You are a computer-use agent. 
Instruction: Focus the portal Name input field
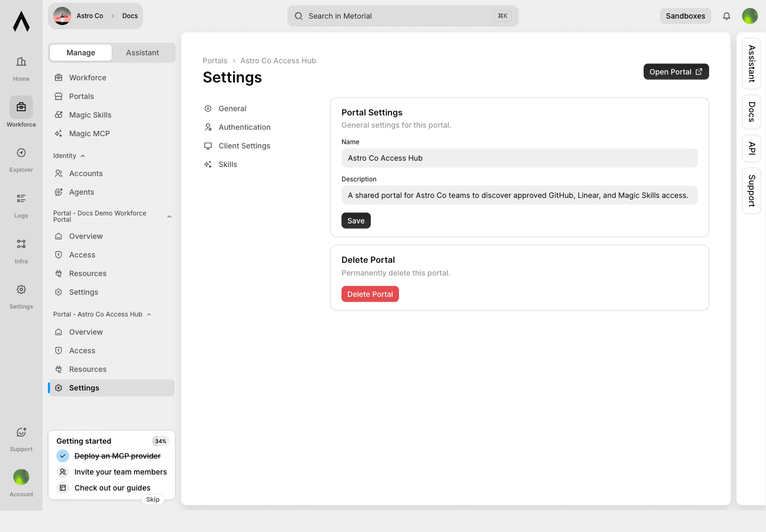click(x=520, y=158)
